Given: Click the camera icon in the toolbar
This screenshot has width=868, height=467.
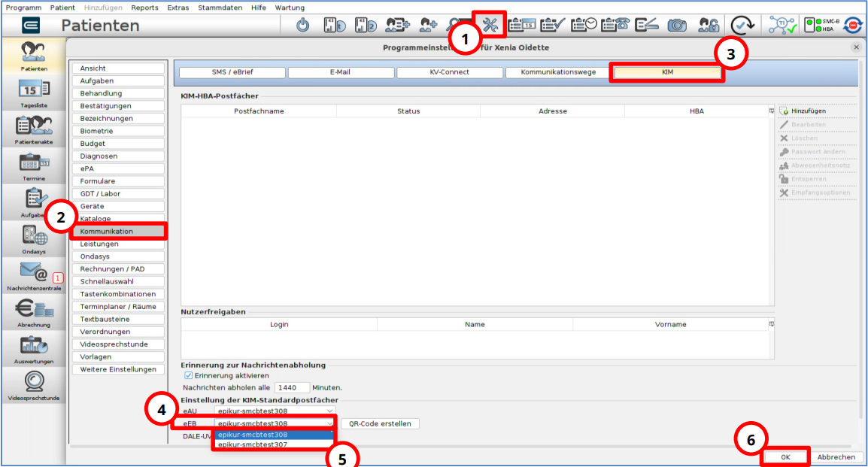Looking at the screenshot, I should (x=676, y=25).
